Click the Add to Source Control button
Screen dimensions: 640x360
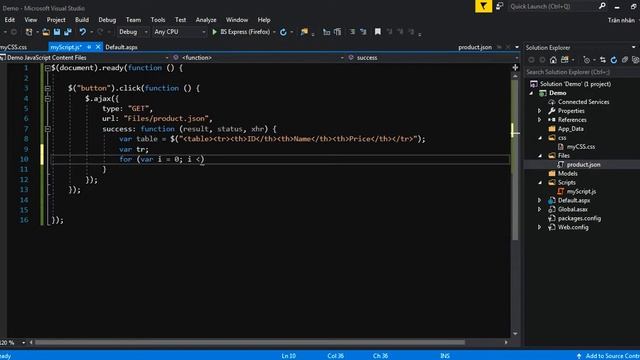[x=608, y=356]
